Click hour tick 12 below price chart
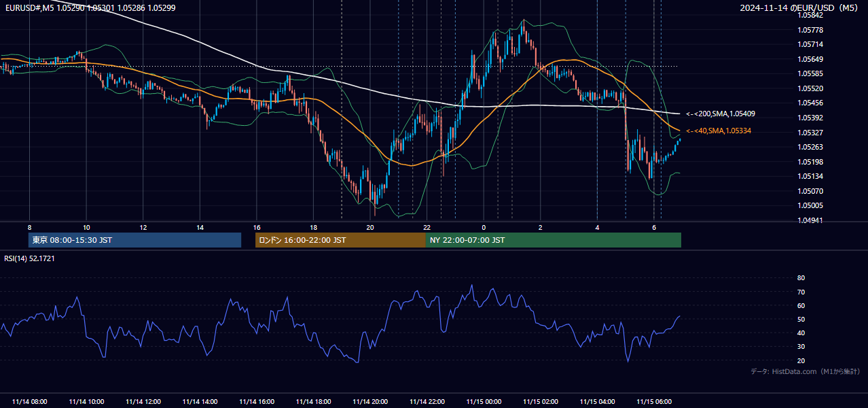The height and width of the screenshot is (408, 868). [143, 227]
